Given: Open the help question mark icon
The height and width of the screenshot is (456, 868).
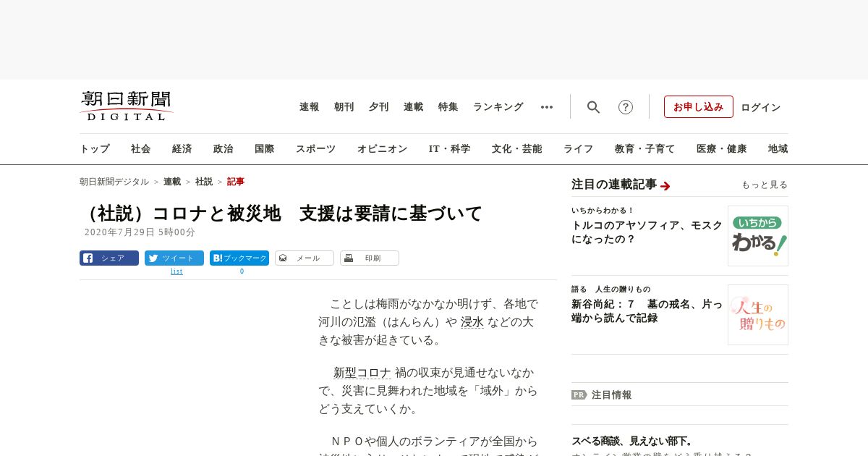Looking at the screenshot, I should (x=626, y=107).
